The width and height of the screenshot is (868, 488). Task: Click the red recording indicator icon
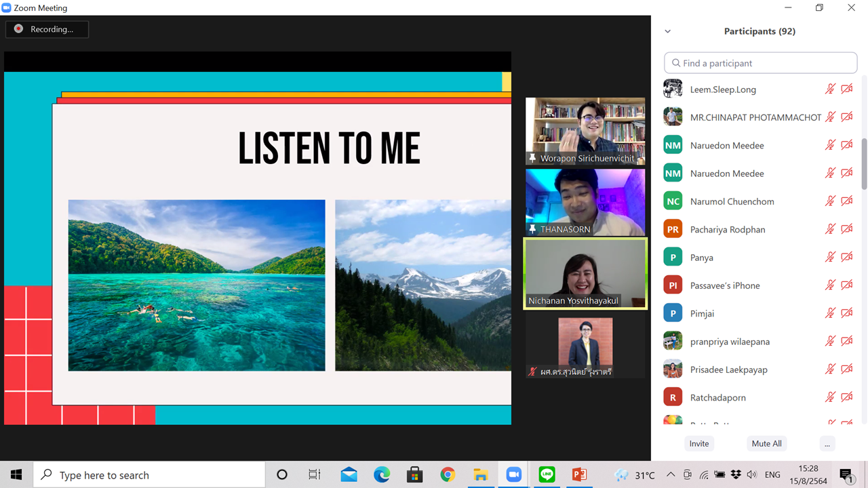(x=19, y=29)
